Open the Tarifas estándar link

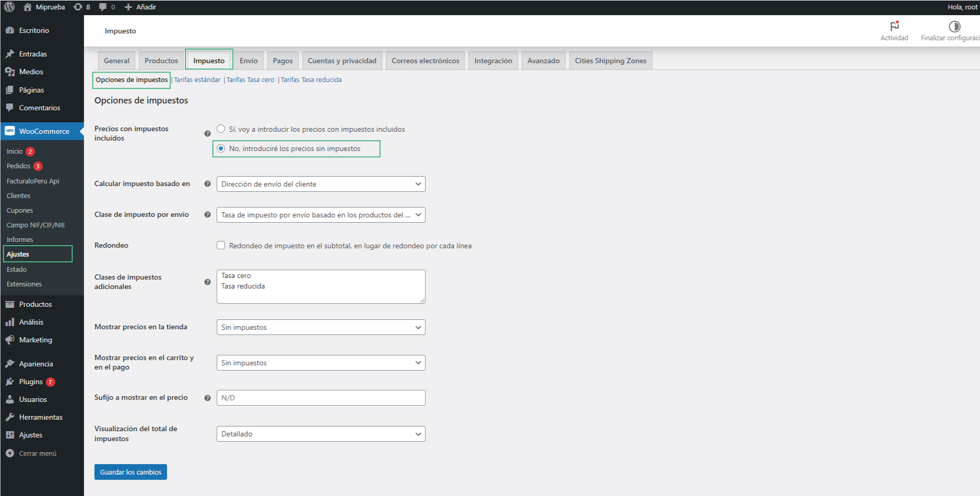(x=197, y=80)
